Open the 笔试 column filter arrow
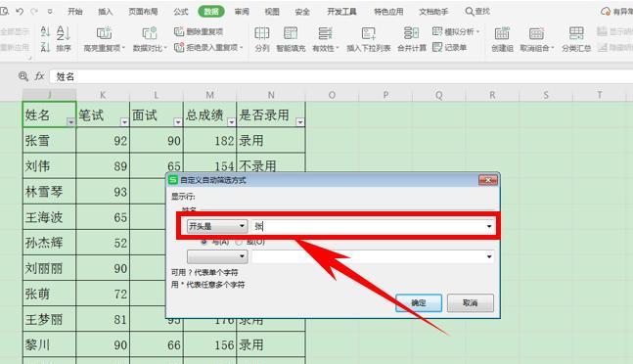Screen dimensions: 633x364 pyautogui.click(x=124, y=122)
